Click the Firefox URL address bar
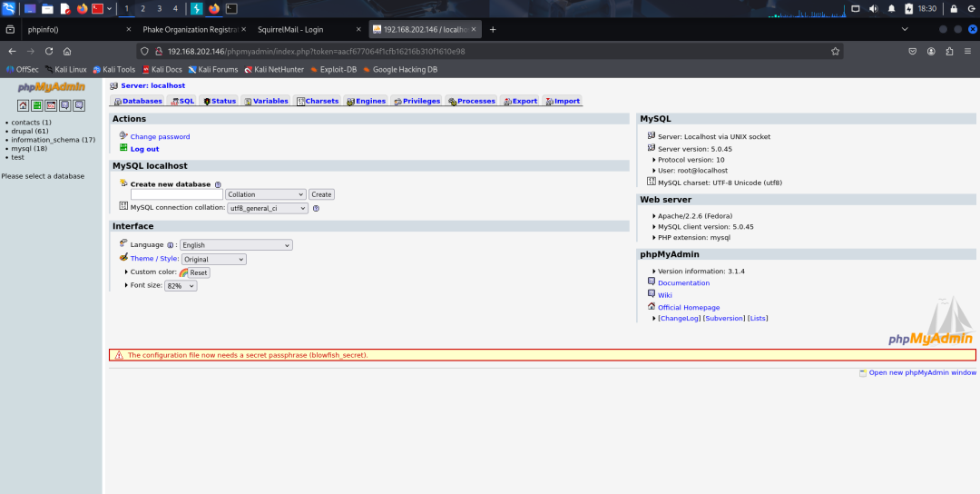 click(489, 51)
